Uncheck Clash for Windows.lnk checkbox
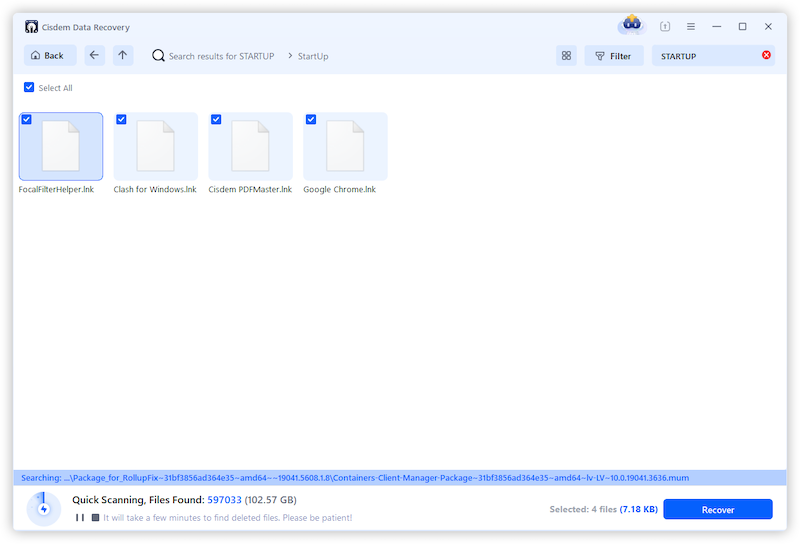The width and height of the screenshot is (800, 544). pyautogui.click(x=121, y=119)
